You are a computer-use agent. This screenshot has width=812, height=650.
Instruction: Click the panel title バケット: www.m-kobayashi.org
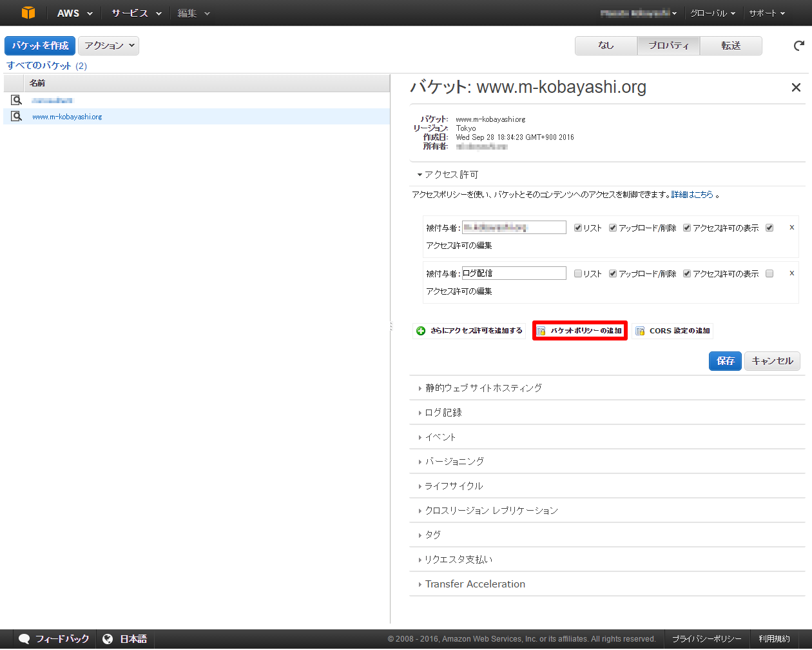[528, 87]
